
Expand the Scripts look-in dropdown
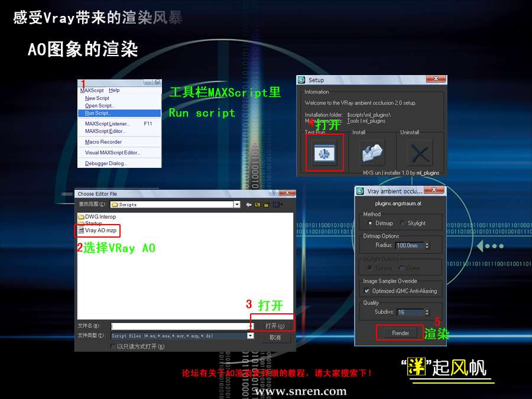pos(237,205)
